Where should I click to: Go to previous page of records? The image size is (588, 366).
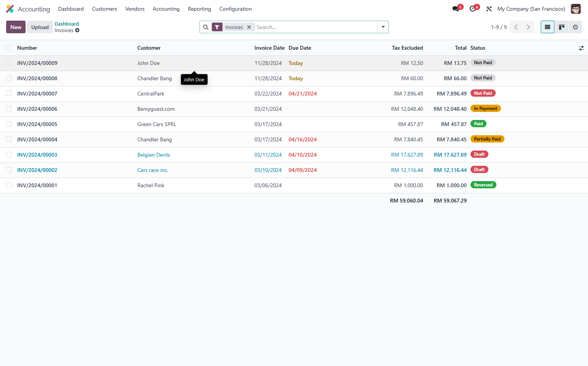pyautogui.click(x=516, y=27)
